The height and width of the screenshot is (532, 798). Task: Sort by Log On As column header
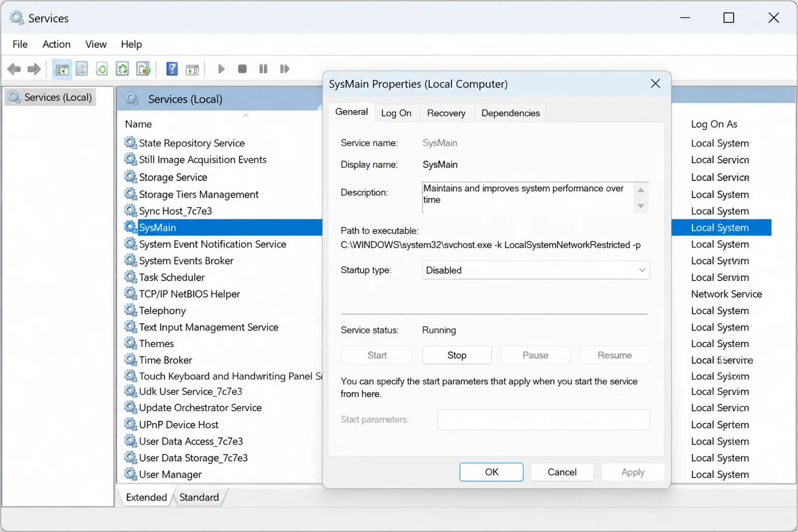point(714,124)
